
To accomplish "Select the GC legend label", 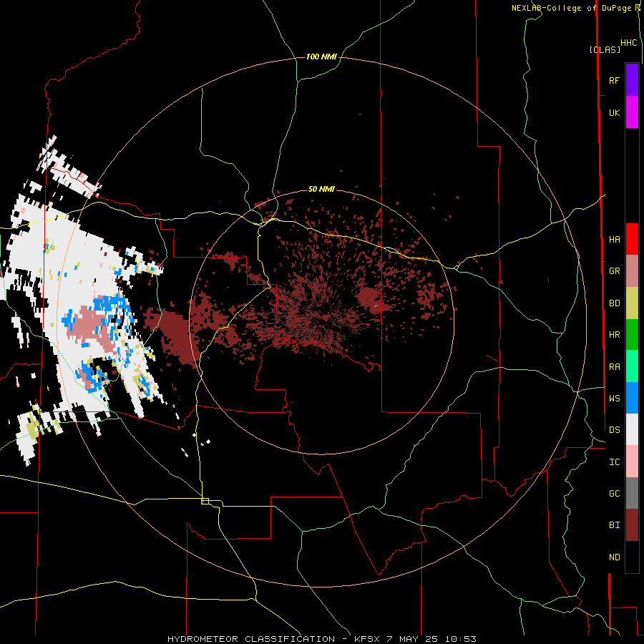I will [614, 494].
